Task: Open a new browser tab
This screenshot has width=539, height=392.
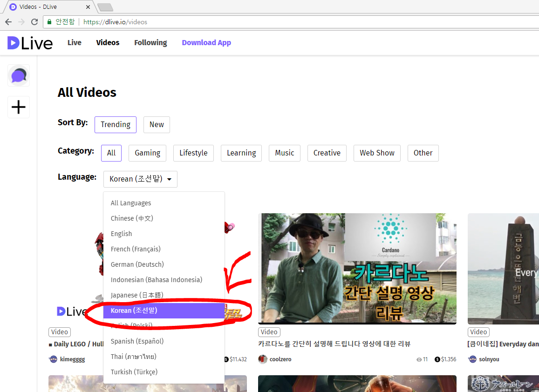Action: (x=105, y=7)
